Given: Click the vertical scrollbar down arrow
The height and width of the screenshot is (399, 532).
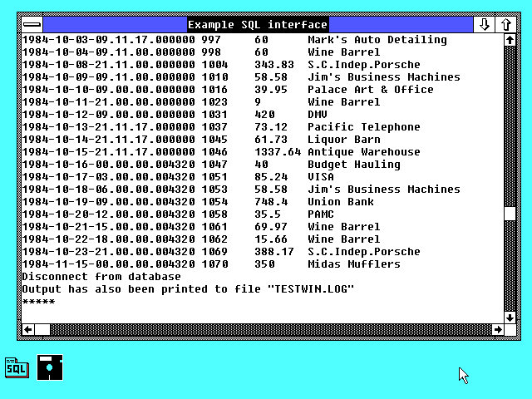Looking at the screenshot, I should [x=510, y=318].
